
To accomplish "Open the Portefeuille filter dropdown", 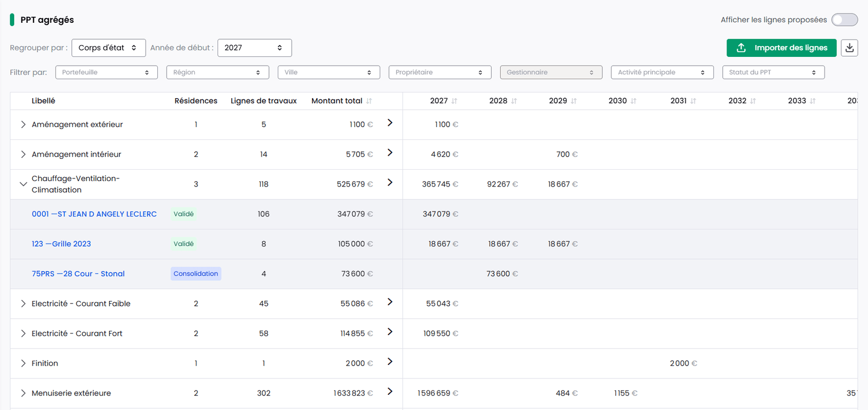I will coord(106,72).
